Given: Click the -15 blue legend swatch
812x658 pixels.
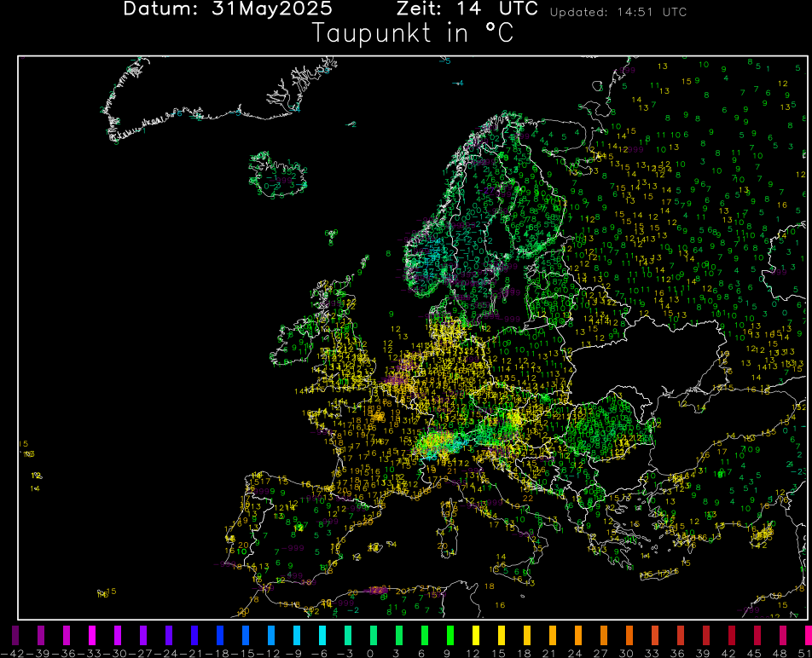Looking at the screenshot, I should (246, 635).
